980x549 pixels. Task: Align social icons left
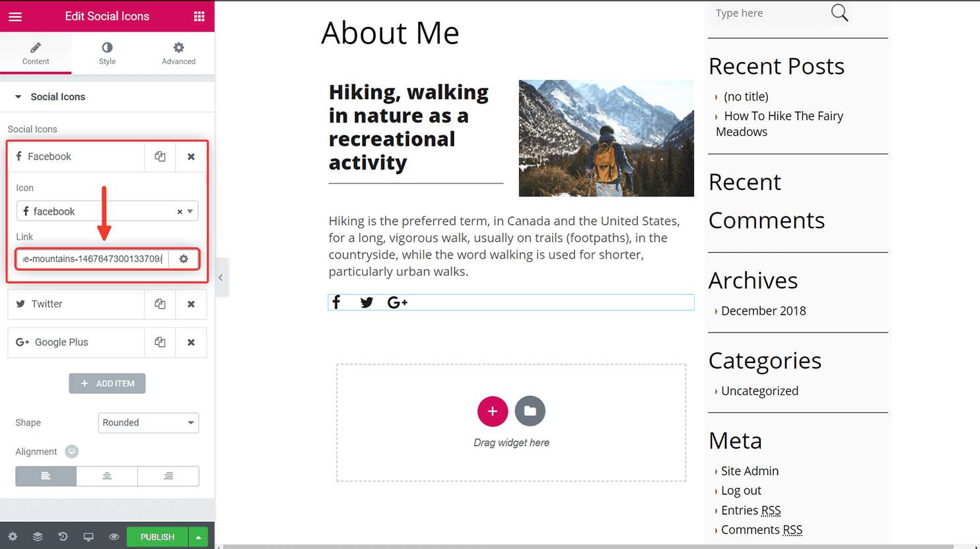(46, 476)
